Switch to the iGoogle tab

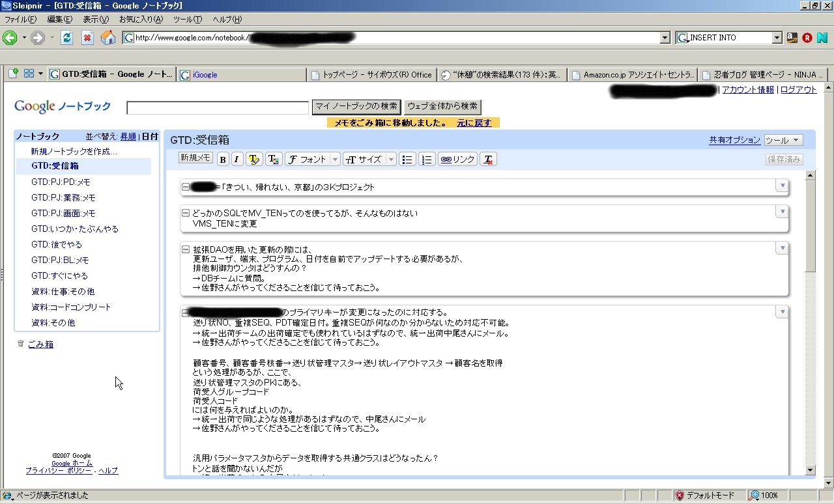(241, 74)
